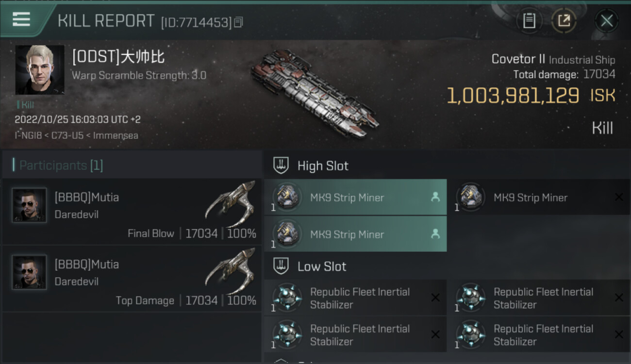This screenshot has height=364, width=631.
Task: Click the X on top-left Republic Fleet Inertial Stabilizer
Action: (435, 298)
